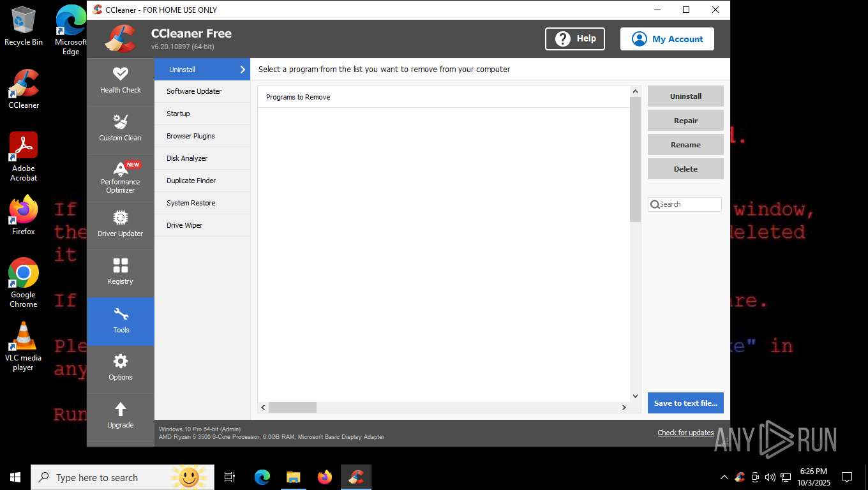This screenshot has height=490, width=868.
Task: Select the Uninstall tools tab
Action: (x=202, y=70)
